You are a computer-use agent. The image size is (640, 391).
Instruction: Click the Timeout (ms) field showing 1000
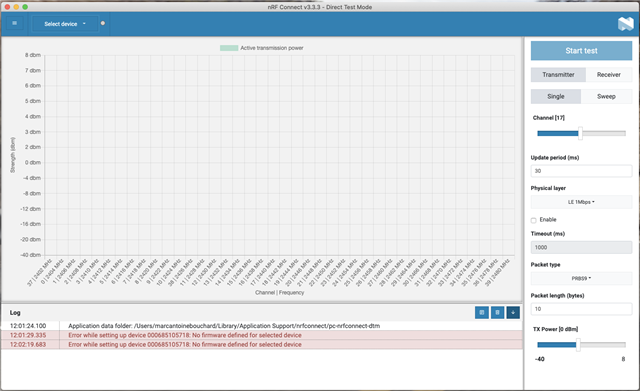581,247
